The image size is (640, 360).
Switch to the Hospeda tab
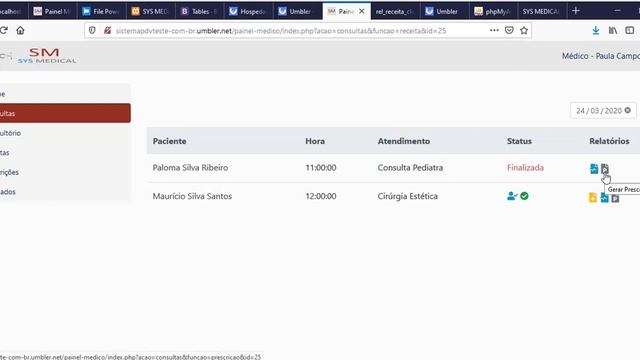[x=249, y=11]
